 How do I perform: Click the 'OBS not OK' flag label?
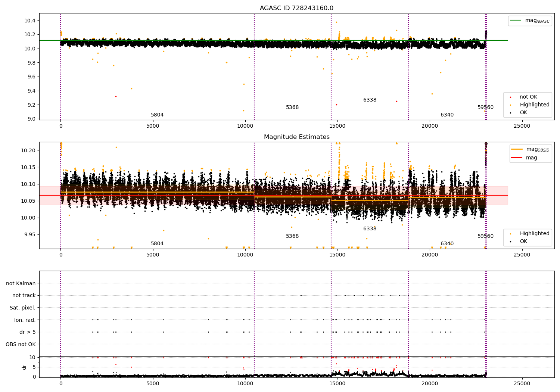pos(21,344)
